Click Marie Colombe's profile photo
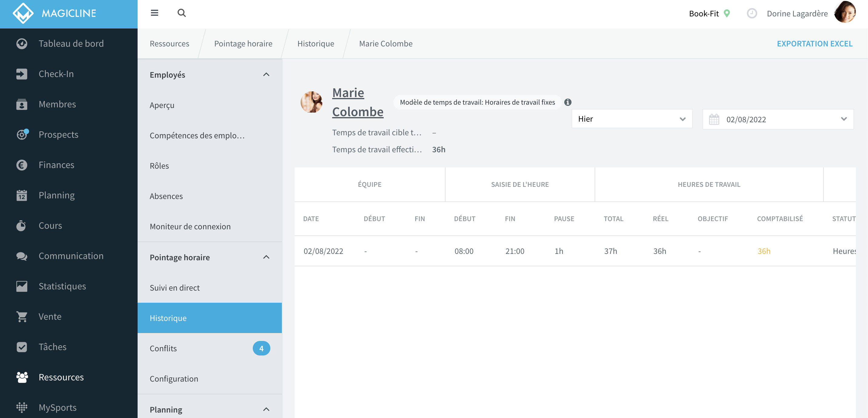This screenshot has width=868, height=418. [311, 102]
